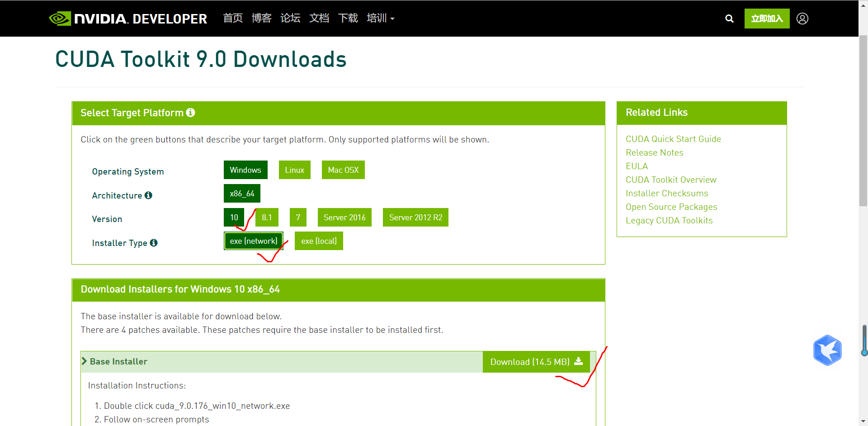The image size is (868, 426).
Task: Choose the Server 2016 version
Action: pos(344,218)
